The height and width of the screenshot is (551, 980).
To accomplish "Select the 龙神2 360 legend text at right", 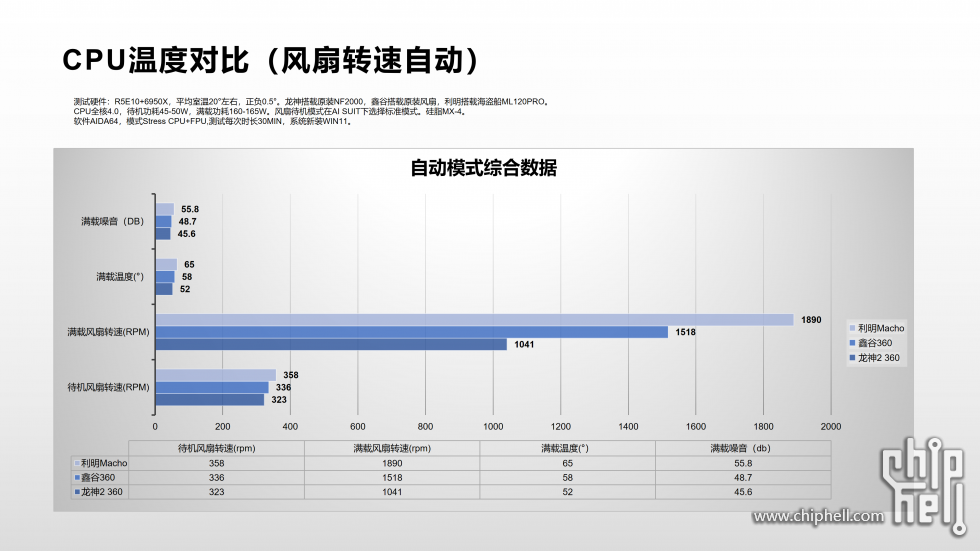I will click(x=879, y=358).
